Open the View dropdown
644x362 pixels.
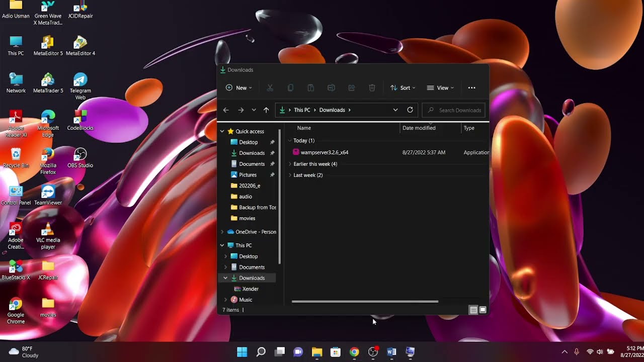click(440, 87)
